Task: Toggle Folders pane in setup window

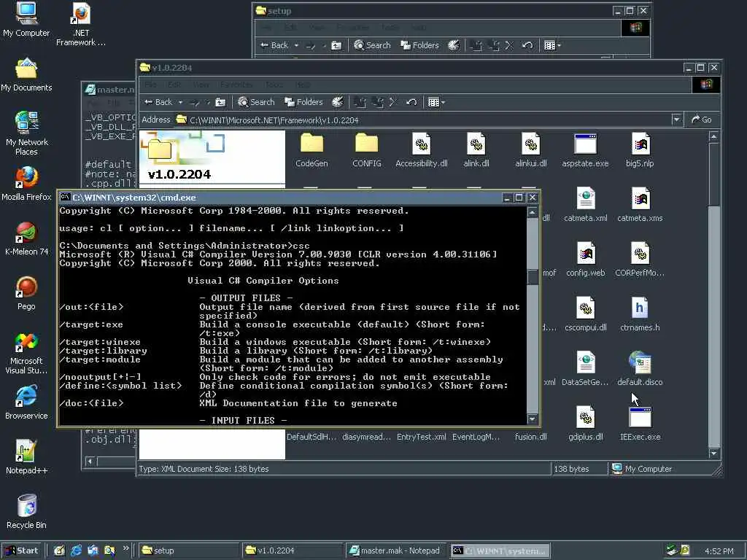Action: pyautogui.click(x=419, y=45)
